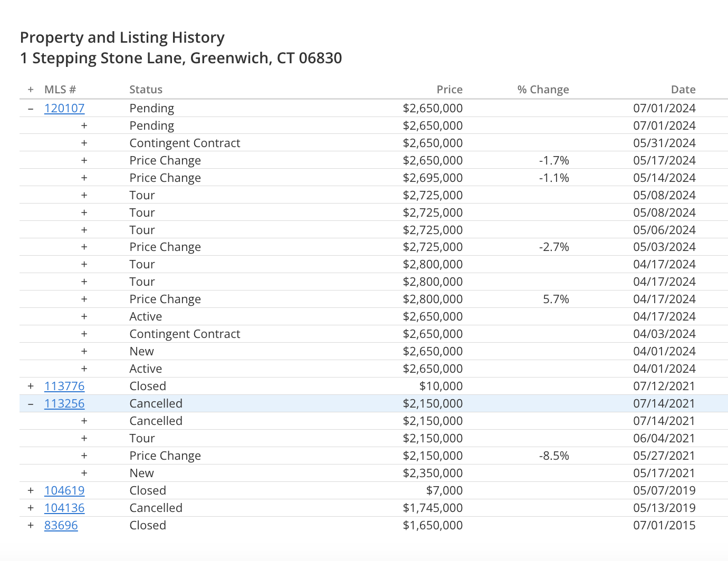Collapse the 113256 listing history
This screenshot has width=728, height=561.
coord(31,404)
